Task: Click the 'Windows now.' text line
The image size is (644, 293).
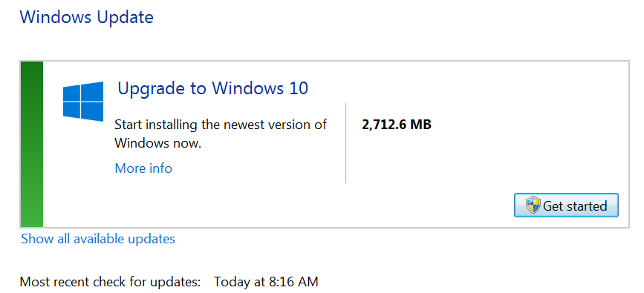Action: 157,144
